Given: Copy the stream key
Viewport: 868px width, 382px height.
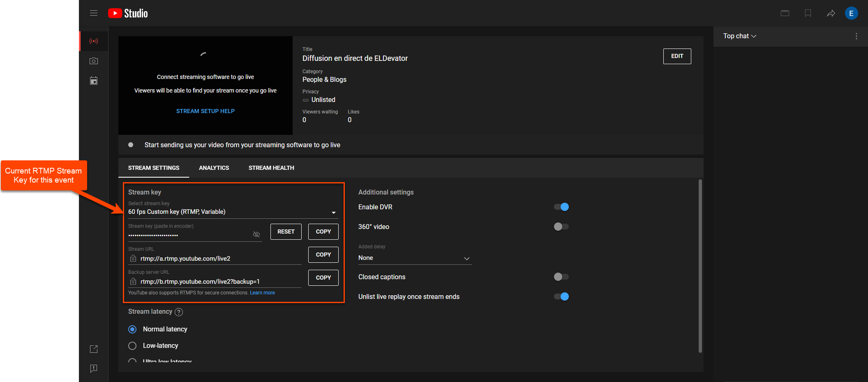Looking at the screenshot, I should [323, 232].
